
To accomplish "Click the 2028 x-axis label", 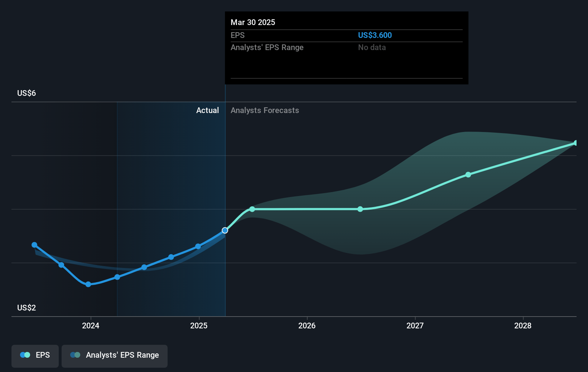I will (x=523, y=325).
